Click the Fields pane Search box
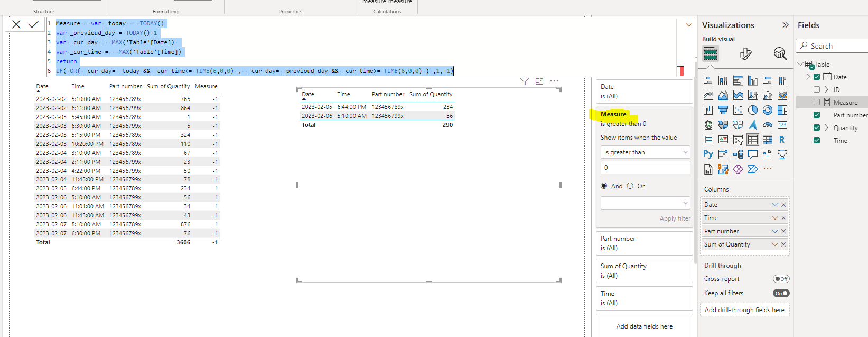Image resolution: width=868 pixels, height=337 pixels. [x=833, y=46]
